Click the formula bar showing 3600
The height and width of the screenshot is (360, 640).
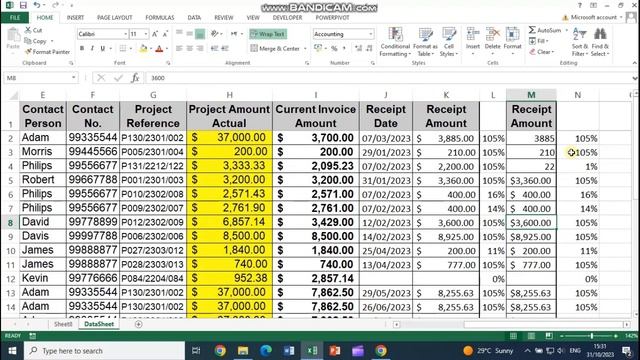[388, 78]
